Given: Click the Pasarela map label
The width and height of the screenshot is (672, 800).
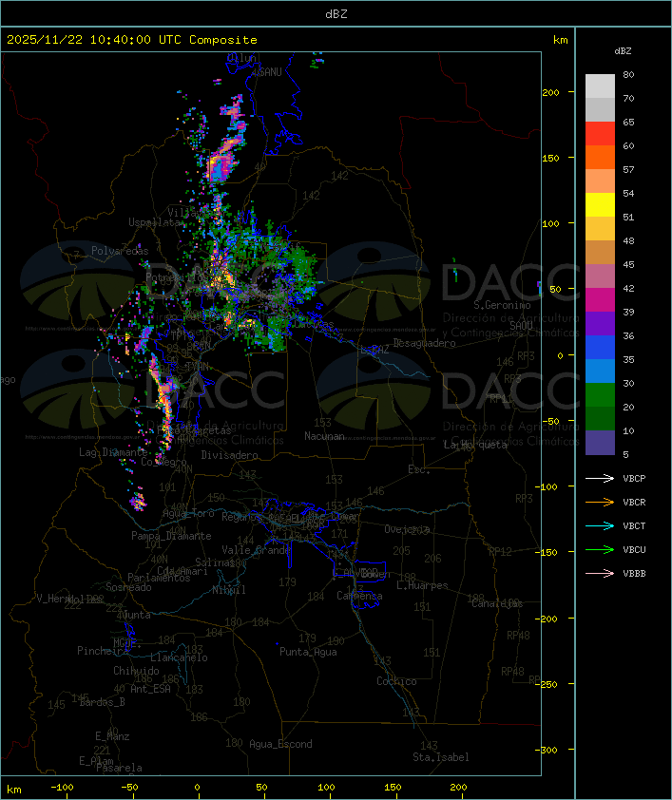Looking at the screenshot, I should click(120, 768).
